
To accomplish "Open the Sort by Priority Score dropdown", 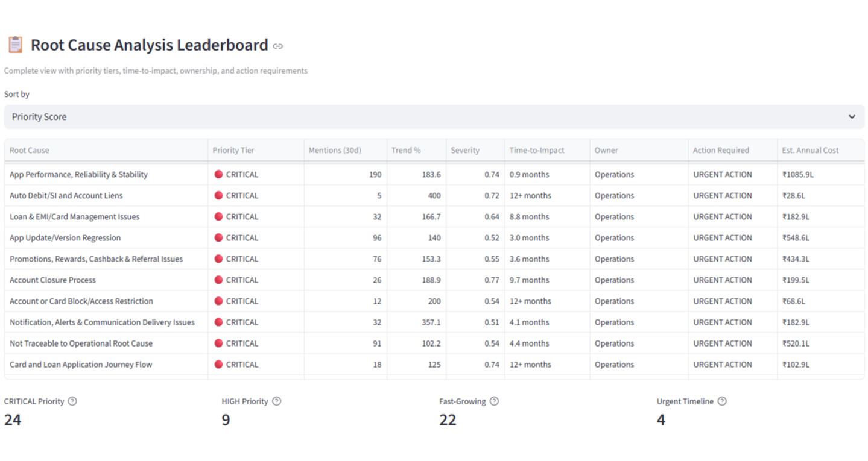I will [x=434, y=117].
